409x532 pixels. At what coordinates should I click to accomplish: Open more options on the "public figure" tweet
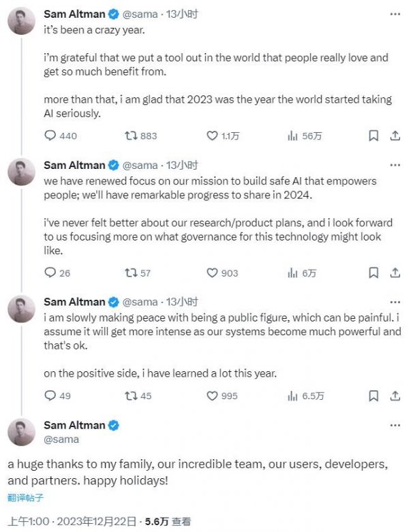(394, 302)
